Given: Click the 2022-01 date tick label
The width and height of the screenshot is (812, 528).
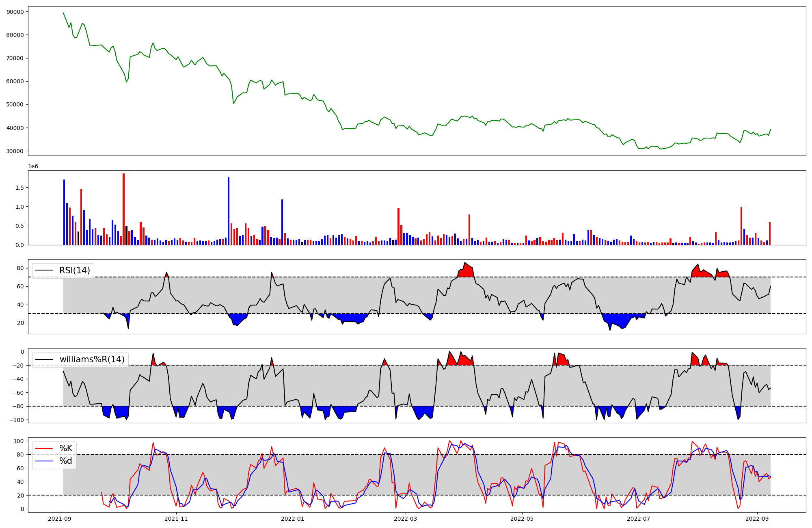Looking at the screenshot, I should (x=293, y=519).
